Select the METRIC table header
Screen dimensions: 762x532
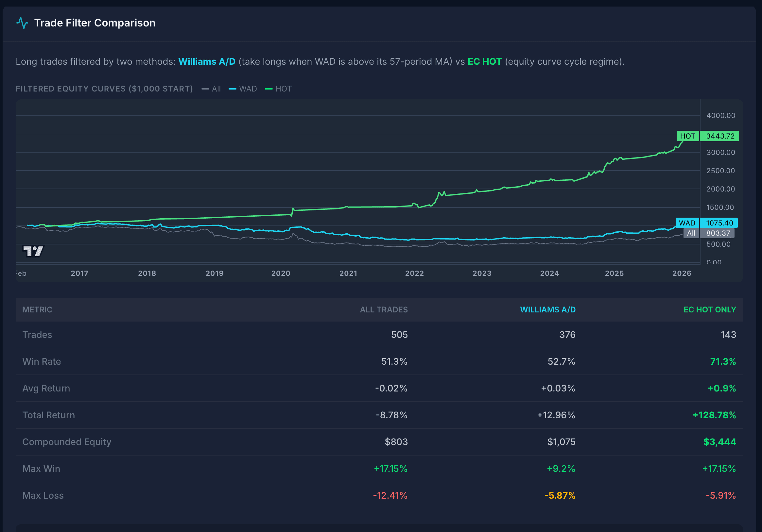37,309
